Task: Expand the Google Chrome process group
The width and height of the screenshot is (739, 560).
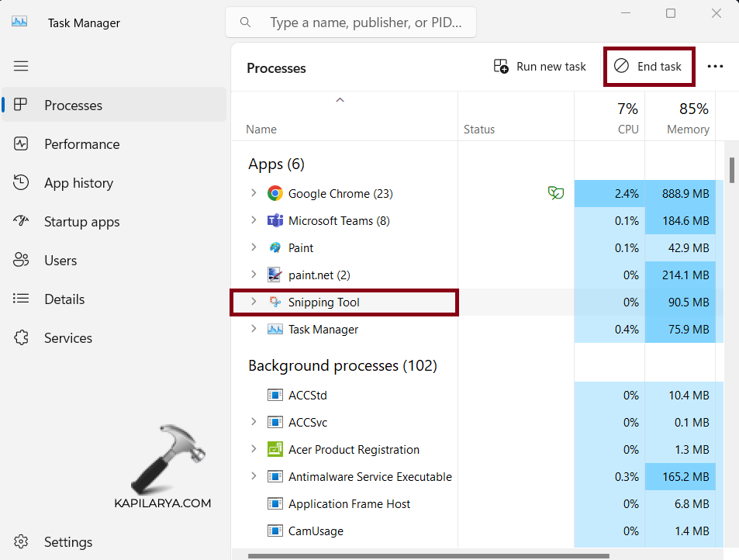Action: pyautogui.click(x=254, y=193)
